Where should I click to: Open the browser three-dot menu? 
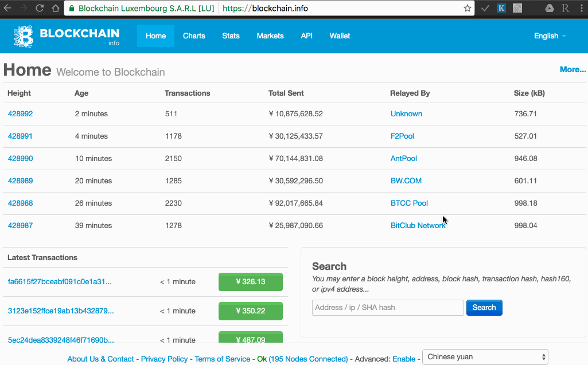pos(582,8)
